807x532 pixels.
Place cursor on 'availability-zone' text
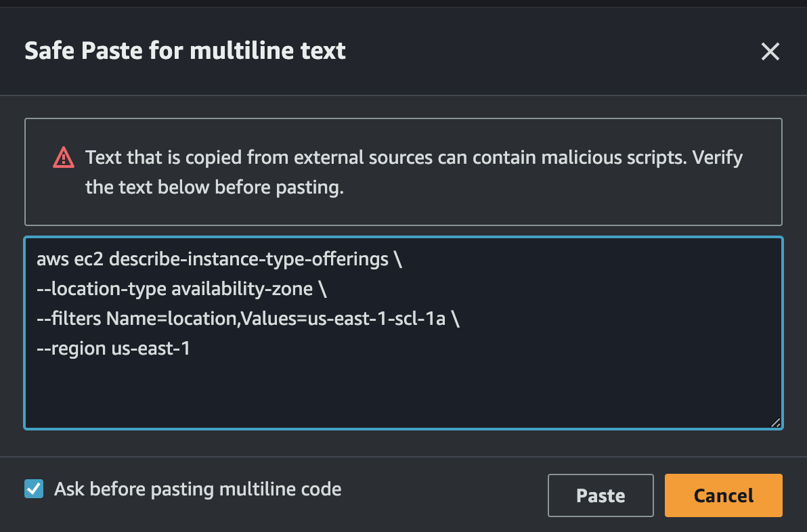(x=242, y=289)
